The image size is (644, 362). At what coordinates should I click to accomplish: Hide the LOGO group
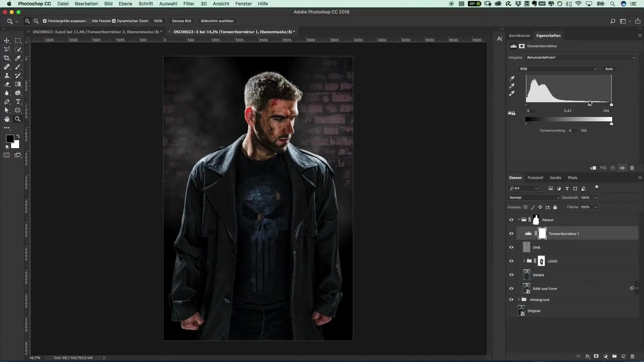pyautogui.click(x=511, y=261)
